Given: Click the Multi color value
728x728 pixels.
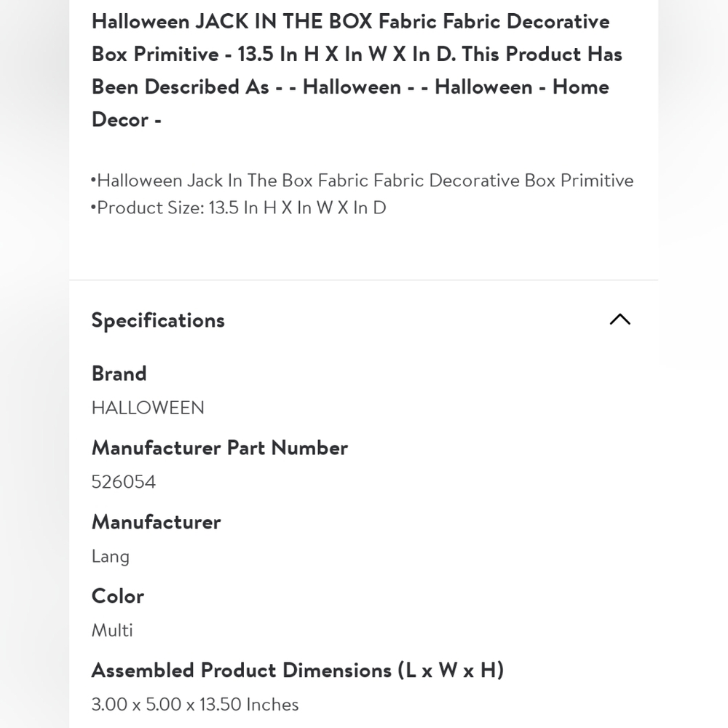Looking at the screenshot, I should [112, 630].
